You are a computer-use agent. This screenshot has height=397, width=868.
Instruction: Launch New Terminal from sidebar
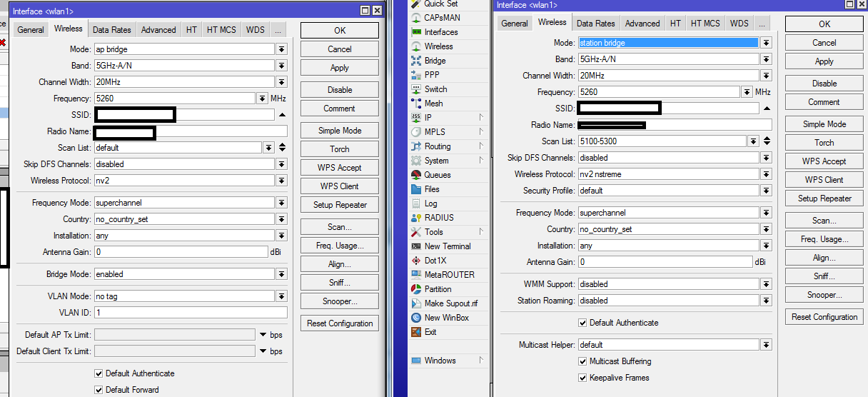pos(448,246)
